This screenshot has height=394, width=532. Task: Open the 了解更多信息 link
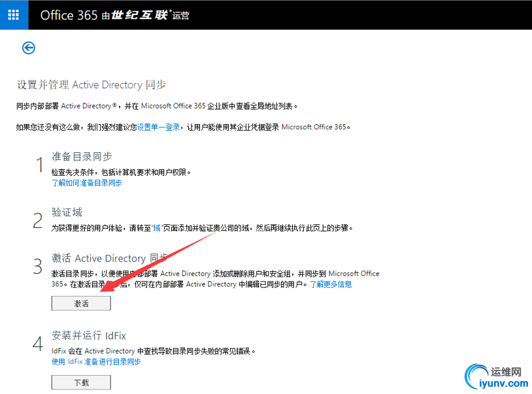pyautogui.click(x=331, y=284)
